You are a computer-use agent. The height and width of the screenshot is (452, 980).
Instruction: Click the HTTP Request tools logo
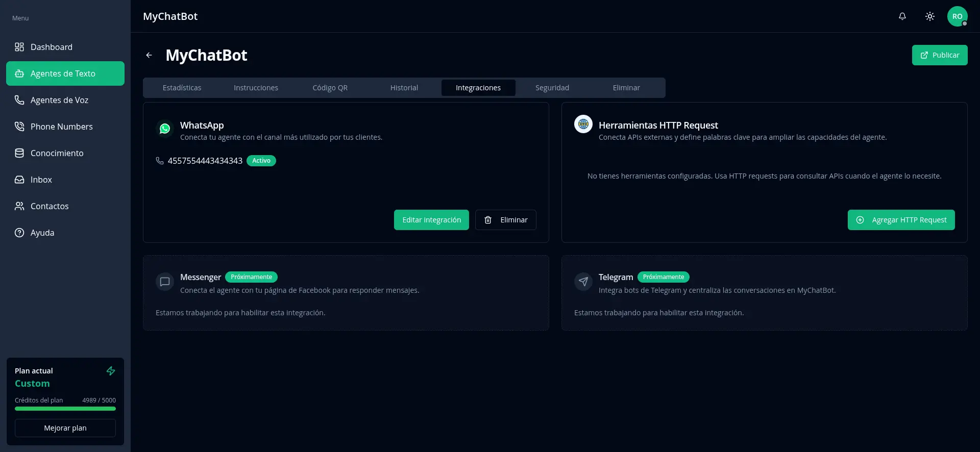click(x=583, y=124)
